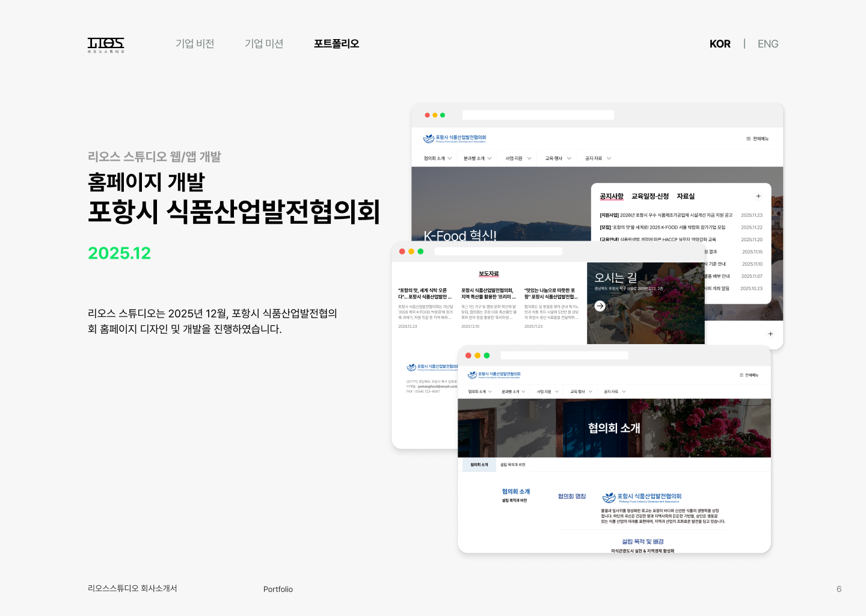Expand 공지·자료 dropdown in bottom window
This screenshot has height=616, width=866.
(x=615, y=392)
